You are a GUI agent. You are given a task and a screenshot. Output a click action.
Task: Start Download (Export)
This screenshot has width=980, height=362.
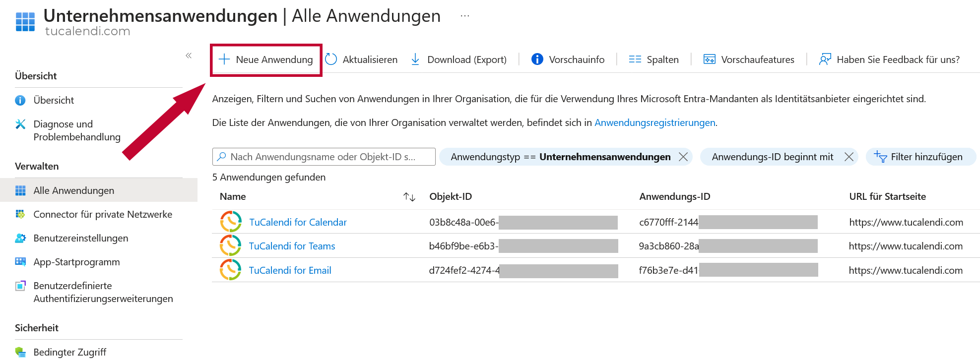(459, 60)
